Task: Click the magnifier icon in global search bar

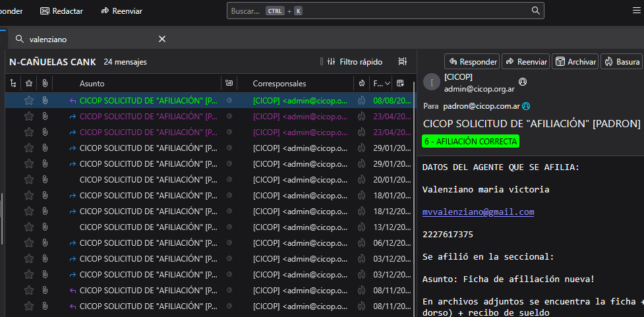Action: pos(536,11)
